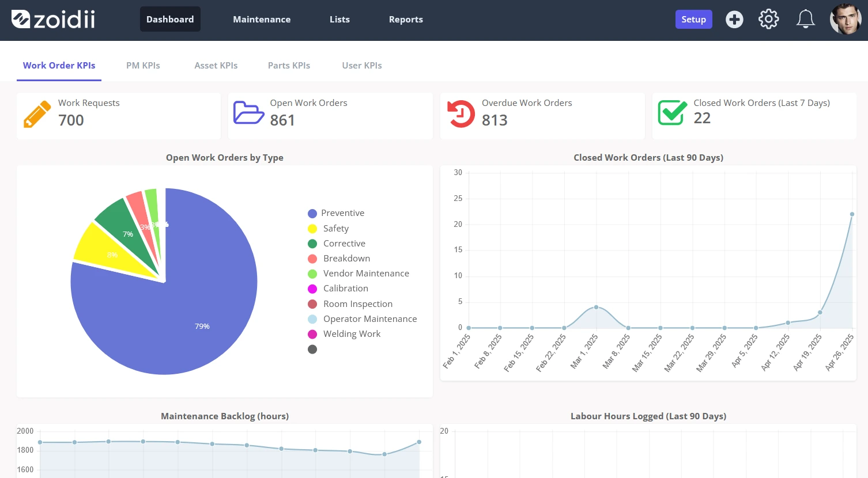Click the Mar 1 peak data point
This screenshot has height=478, width=868.
pos(596,307)
